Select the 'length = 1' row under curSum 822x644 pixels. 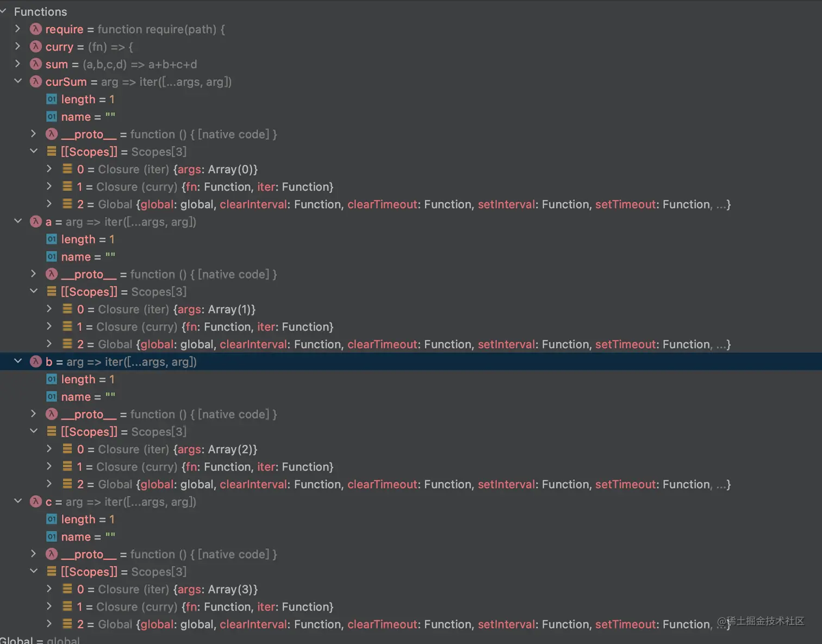pos(411,99)
